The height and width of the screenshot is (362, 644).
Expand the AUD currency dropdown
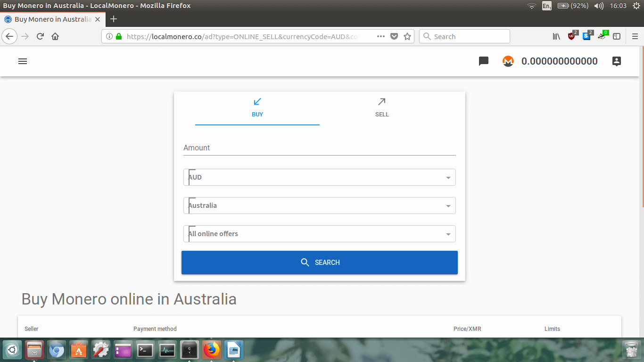320,177
